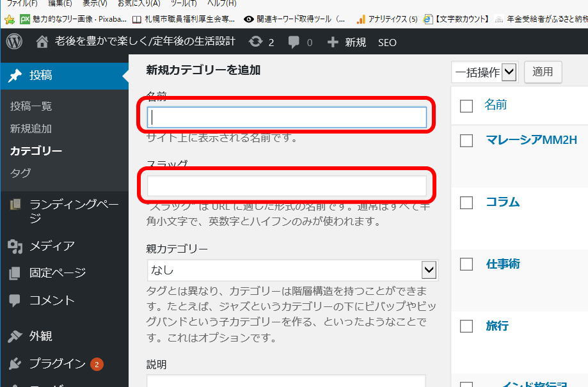Click the スラッグ input field
588x387 pixels.
[x=287, y=186]
